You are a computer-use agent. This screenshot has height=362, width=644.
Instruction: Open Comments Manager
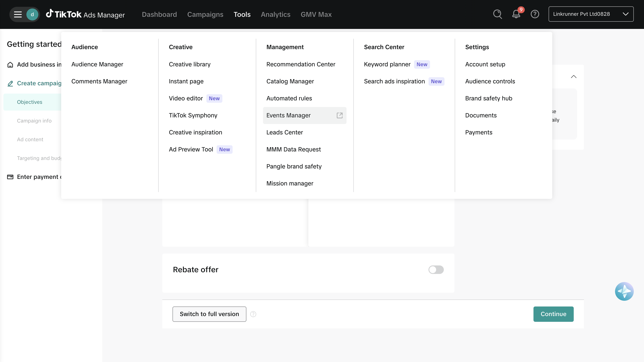coord(99,81)
